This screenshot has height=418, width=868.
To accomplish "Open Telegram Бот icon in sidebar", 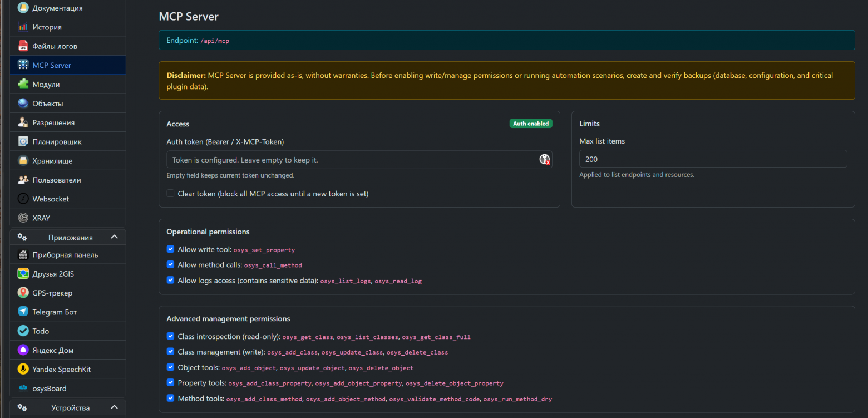I will [23, 312].
